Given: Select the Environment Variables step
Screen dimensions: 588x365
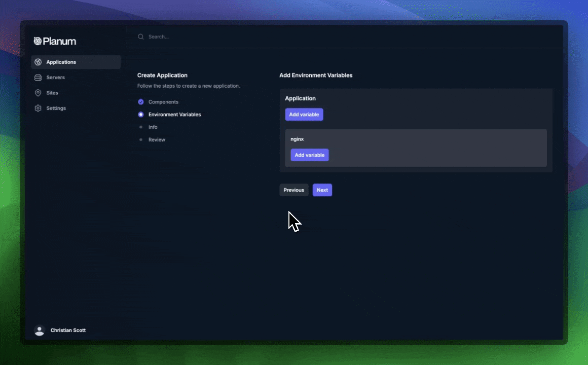Looking at the screenshot, I should pyautogui.click(x=174, y=115).
